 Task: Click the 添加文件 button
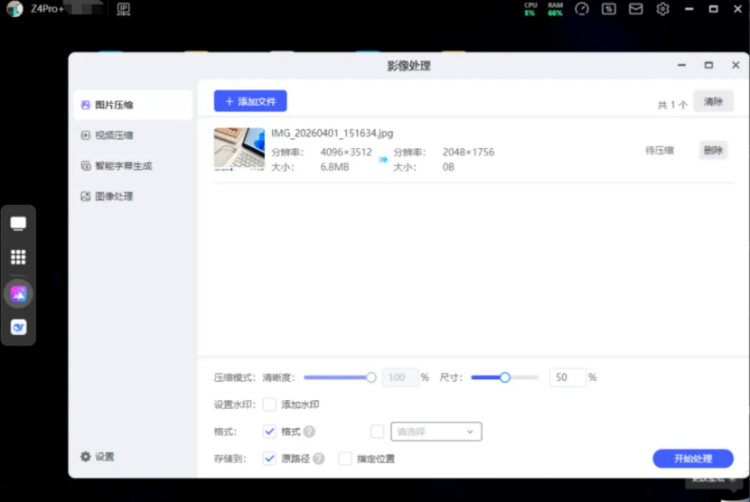(250, 101)
